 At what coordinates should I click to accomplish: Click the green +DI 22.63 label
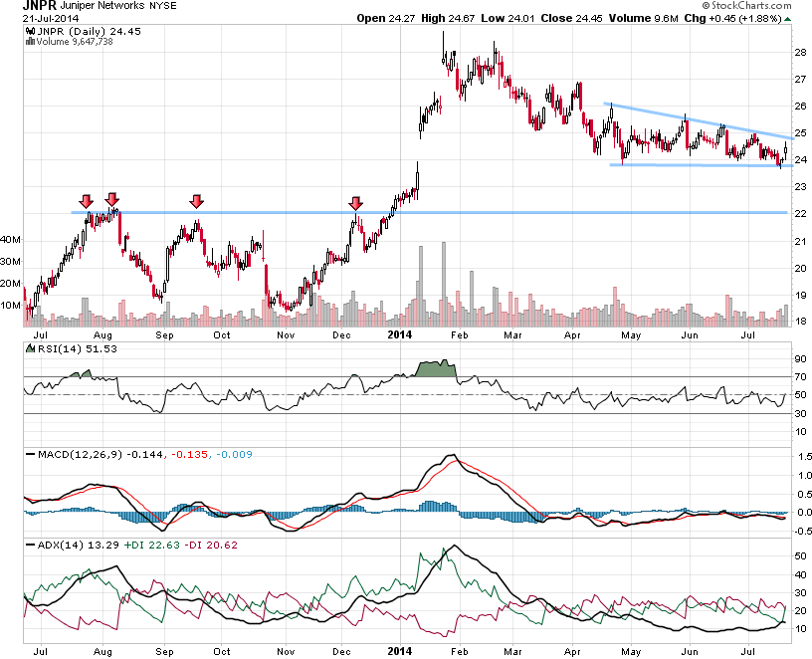pos(151,546)
